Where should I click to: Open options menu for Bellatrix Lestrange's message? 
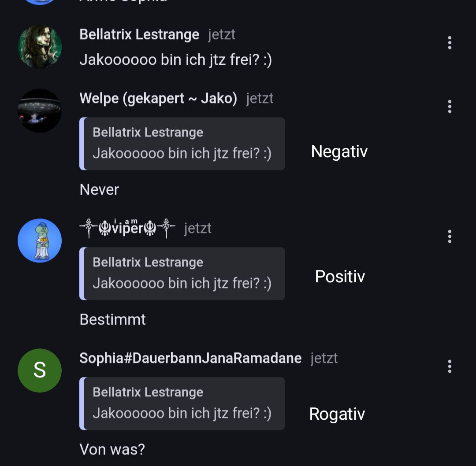(x=450, y=43)
